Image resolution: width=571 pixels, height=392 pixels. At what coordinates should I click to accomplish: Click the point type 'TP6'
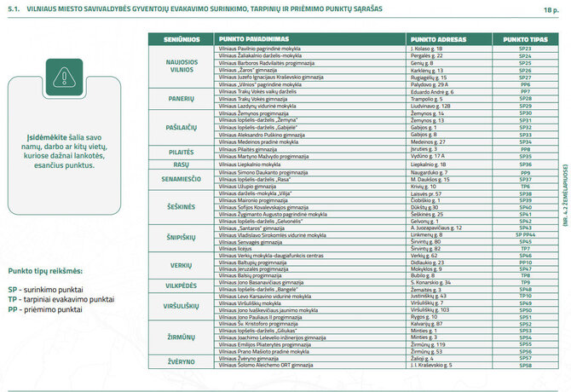525,187
